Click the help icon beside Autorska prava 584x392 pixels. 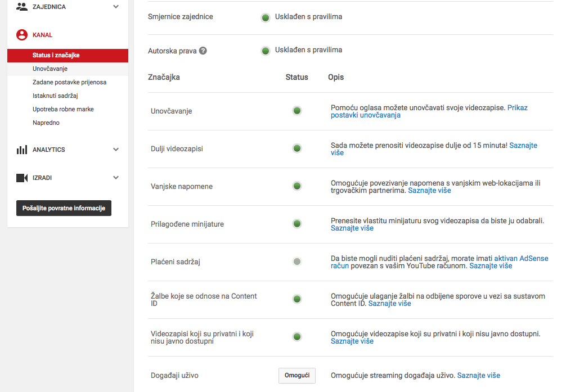(203, 51)
